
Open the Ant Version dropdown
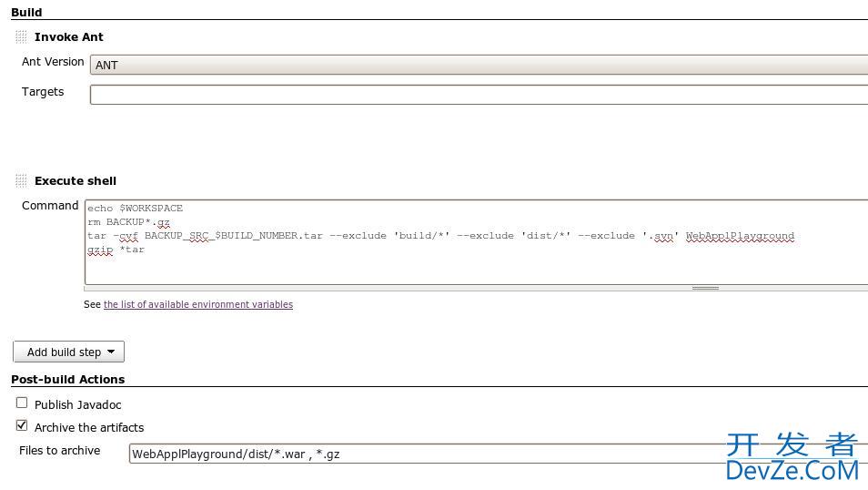click(x=479, y=65)
